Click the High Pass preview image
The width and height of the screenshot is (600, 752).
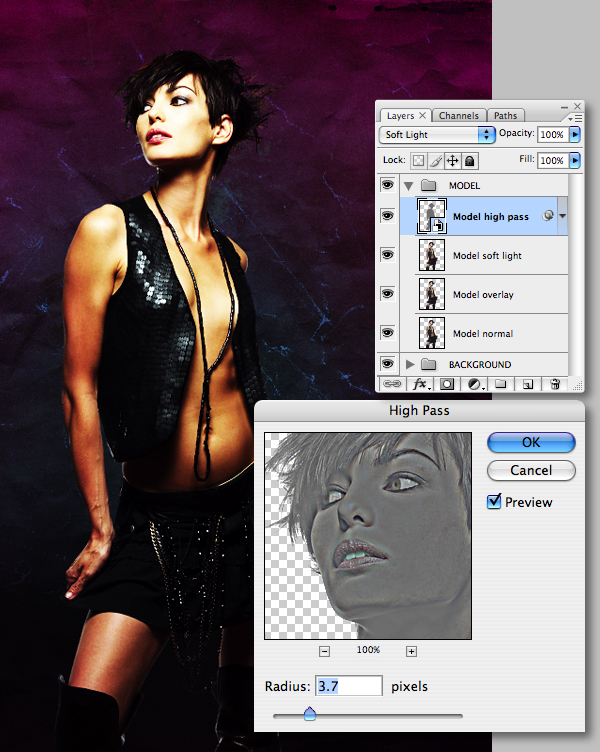(368, 536)
